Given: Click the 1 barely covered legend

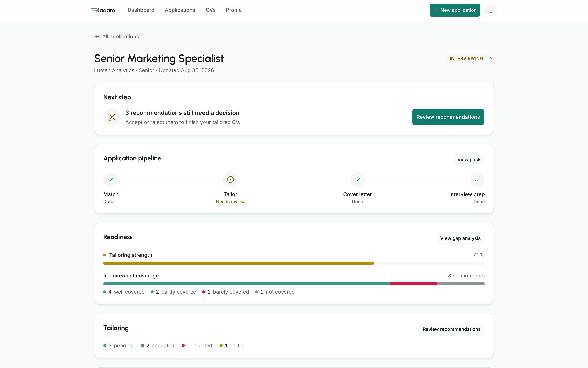Looking at the screenshot, I should [x=226, y=292].
